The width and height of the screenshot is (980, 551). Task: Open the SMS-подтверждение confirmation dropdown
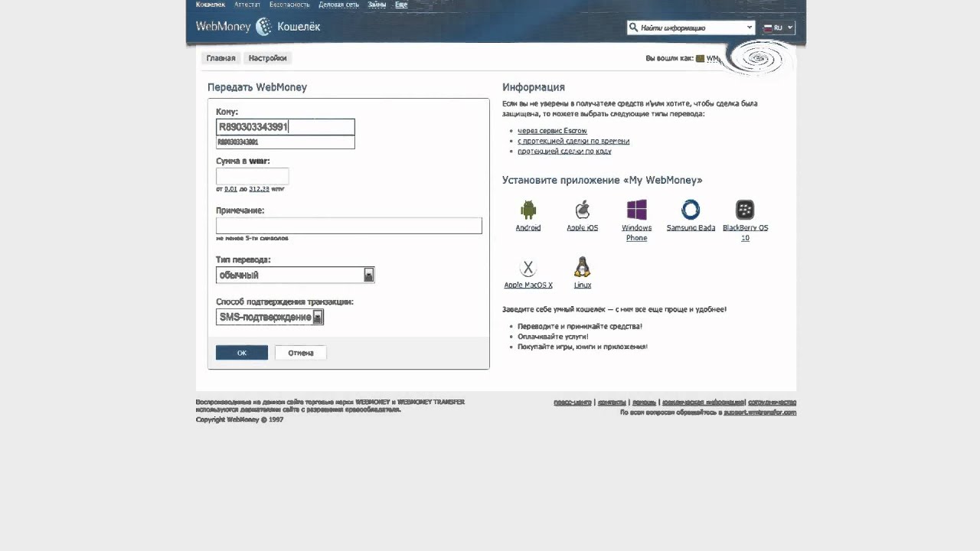[269, 317]
